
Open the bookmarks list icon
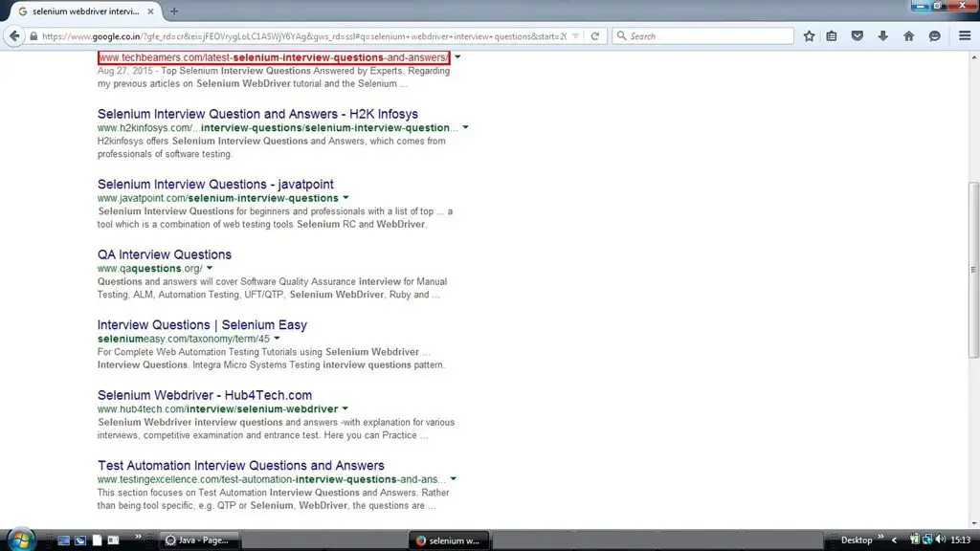point(832,36)
